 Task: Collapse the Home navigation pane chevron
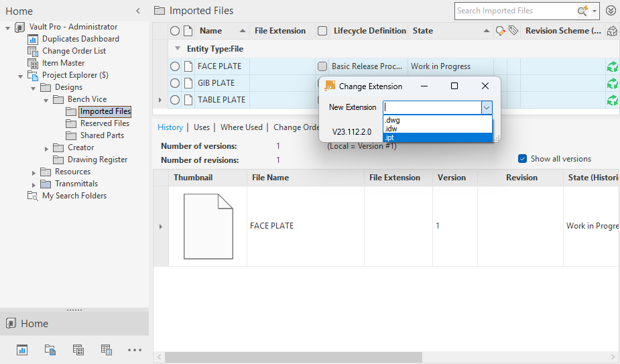point(138,11)
